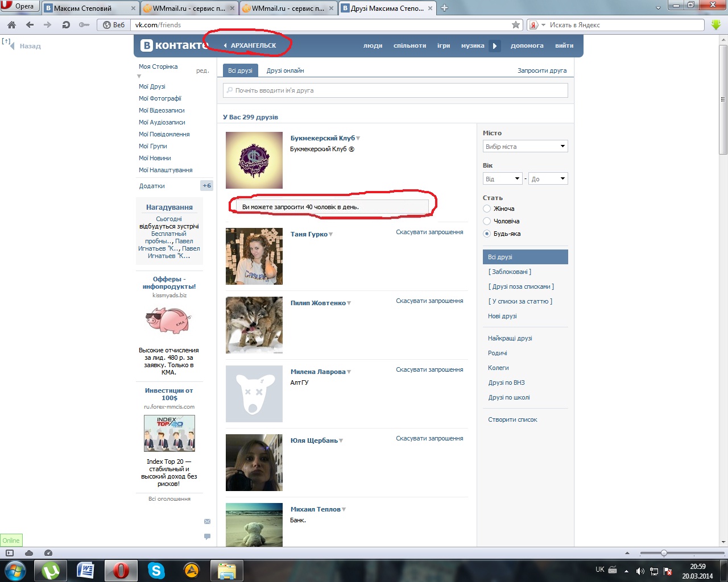Click the volume speaker tray icon
The width and height of the screenshot is (728, 582).
pyautogui.click(x=640, y=571)
